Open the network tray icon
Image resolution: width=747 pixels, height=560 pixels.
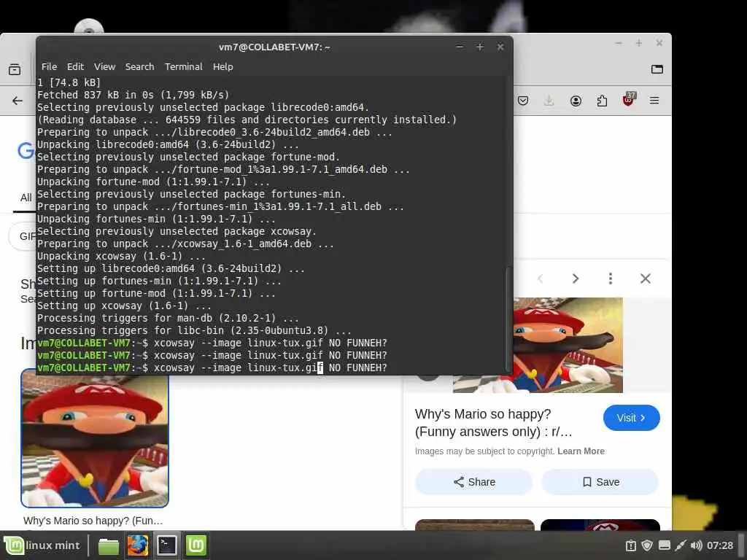681,545
